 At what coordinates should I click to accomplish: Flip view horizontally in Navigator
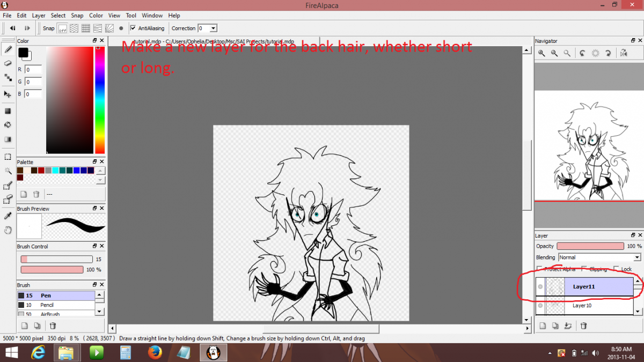[x=623, y=53]
